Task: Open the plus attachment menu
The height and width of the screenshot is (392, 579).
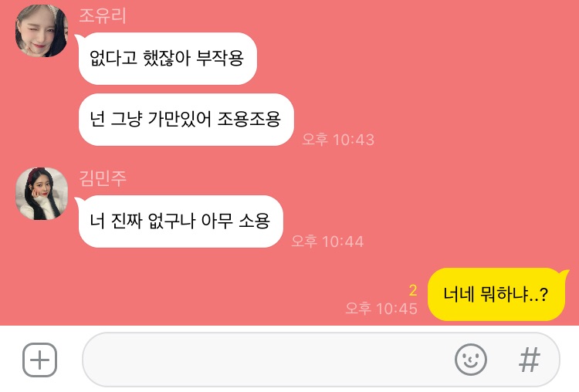Action: 40,360
